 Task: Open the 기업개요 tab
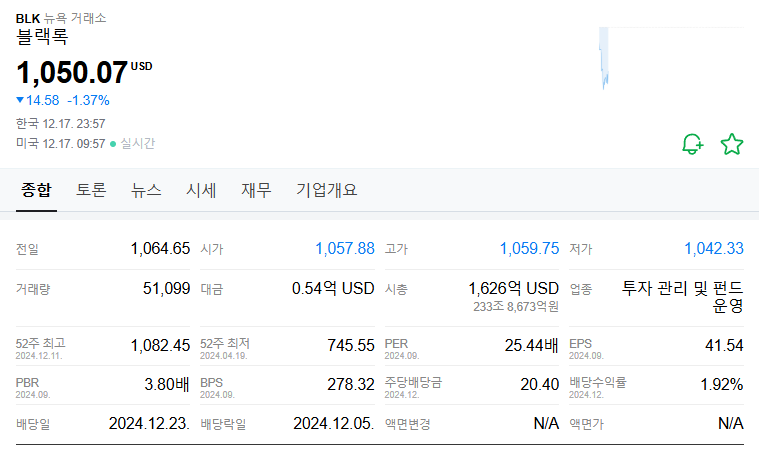tap(327, 190)
